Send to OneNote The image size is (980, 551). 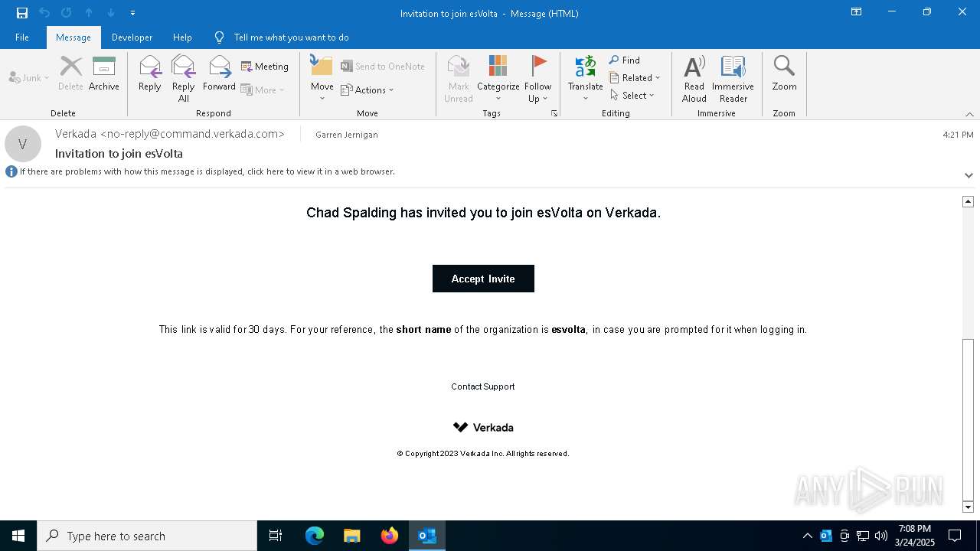click(383, 67)
